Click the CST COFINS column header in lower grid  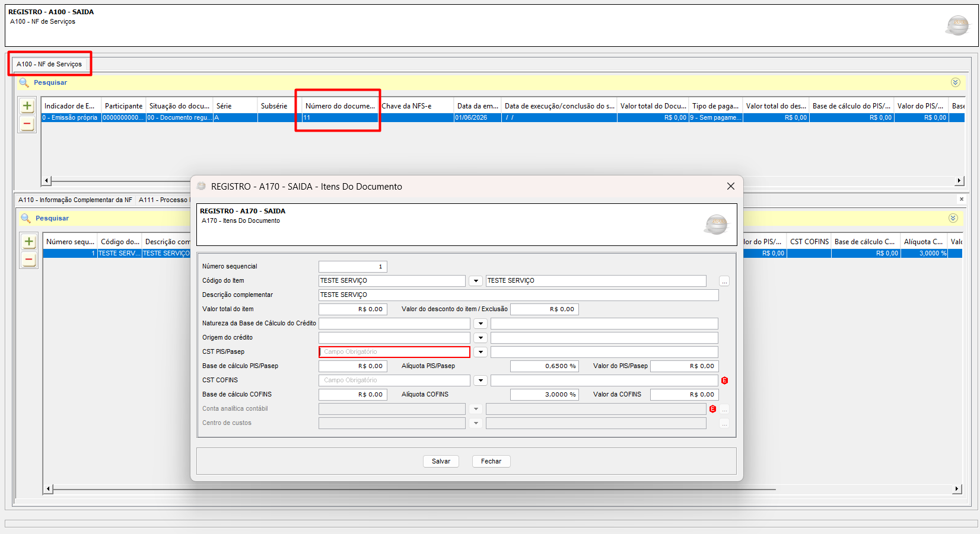click(809, 242)
